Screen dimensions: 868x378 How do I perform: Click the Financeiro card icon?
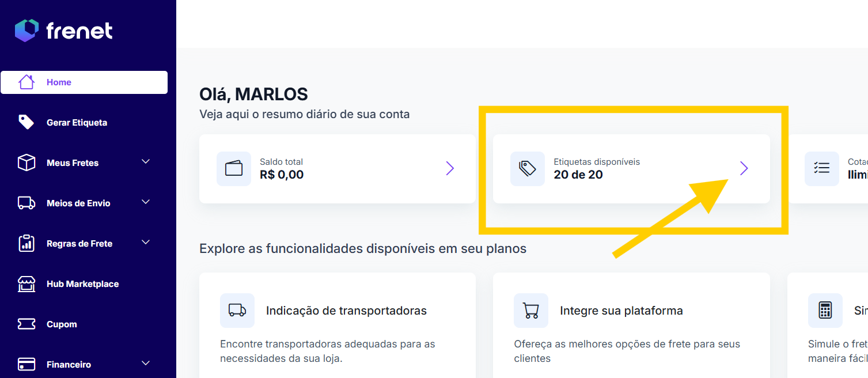tap(26, 364)
